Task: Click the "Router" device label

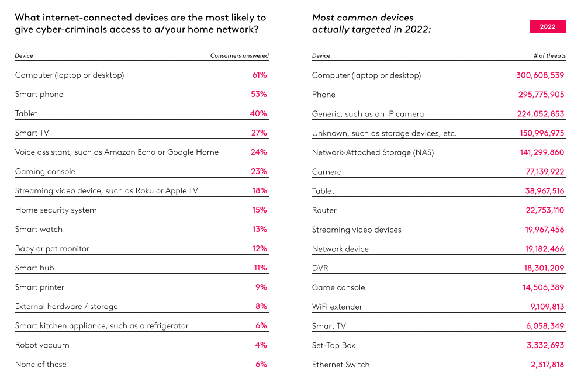Action: [x=324, y=210]
